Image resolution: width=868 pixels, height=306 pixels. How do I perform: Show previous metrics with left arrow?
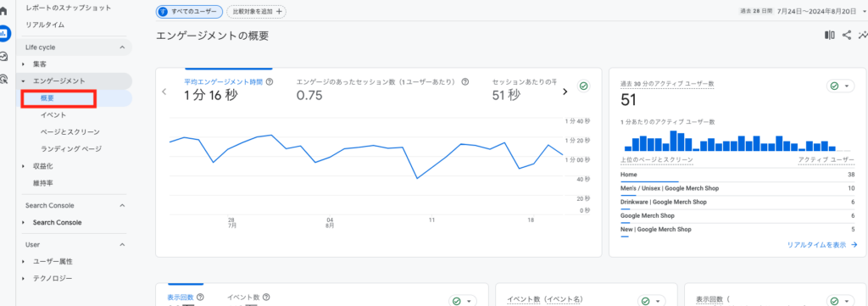tap(164, 92)
